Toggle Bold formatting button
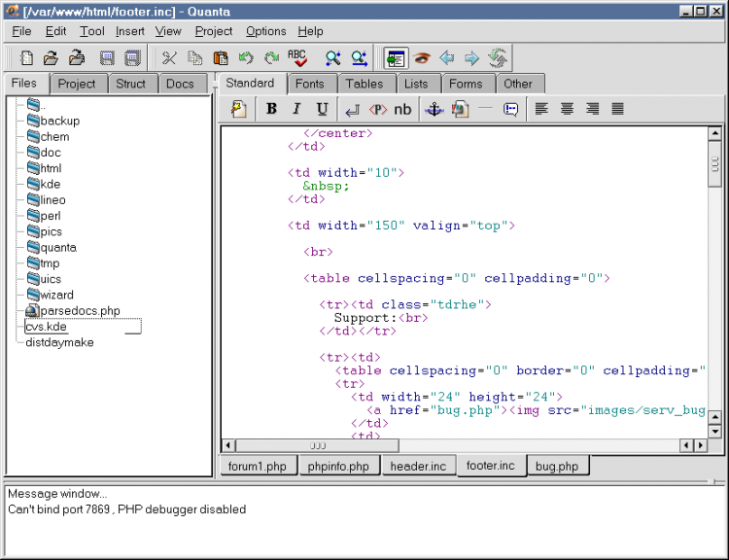The image size is (729, 560). 271,110
